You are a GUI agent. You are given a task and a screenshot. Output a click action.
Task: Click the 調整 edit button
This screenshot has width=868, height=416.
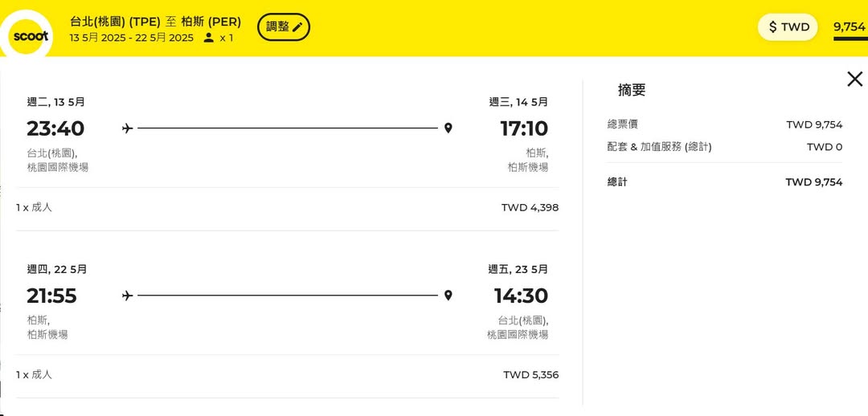pos(284,27)
